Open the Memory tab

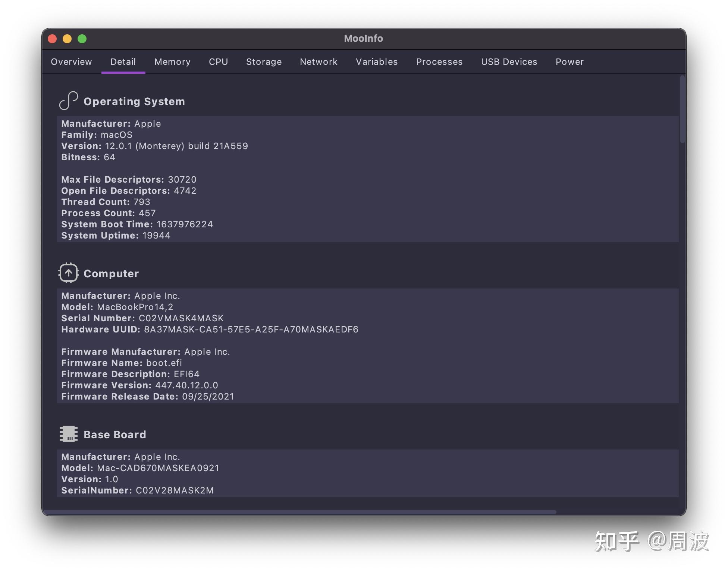(172, 62)
